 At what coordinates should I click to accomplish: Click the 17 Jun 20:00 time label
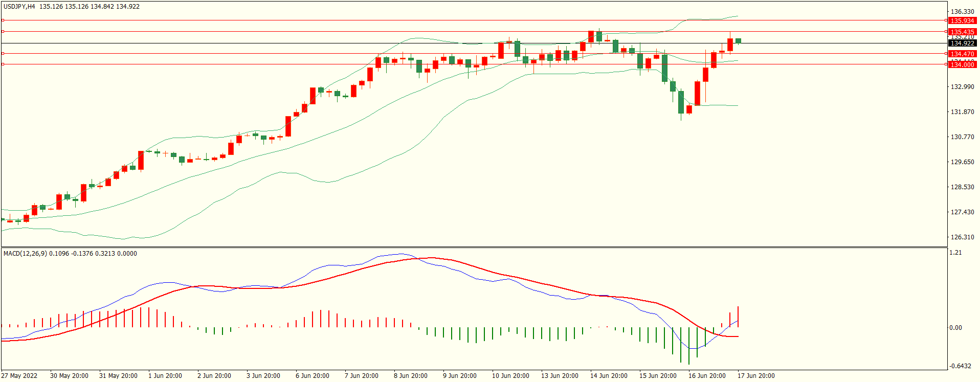pos(756,376)
